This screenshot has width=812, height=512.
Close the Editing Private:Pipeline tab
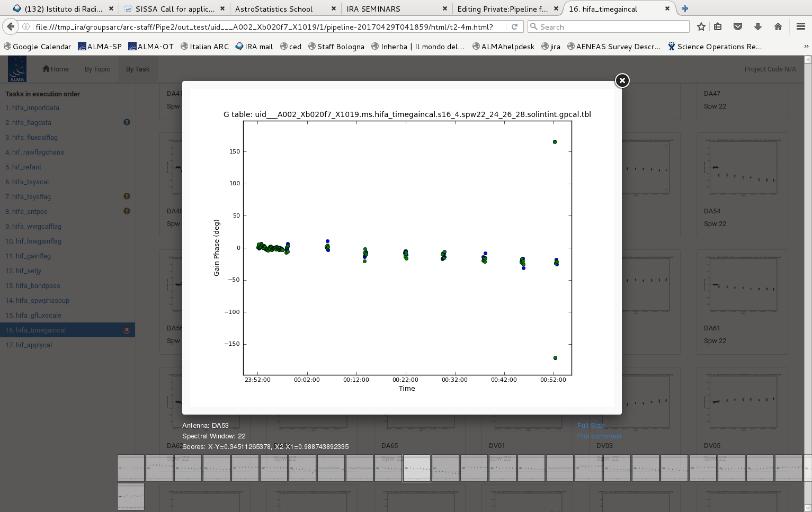coord(556,8)
